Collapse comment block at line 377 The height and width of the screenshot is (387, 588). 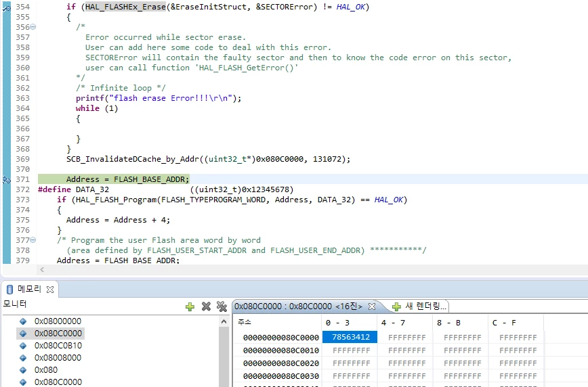tap(33, 240)
